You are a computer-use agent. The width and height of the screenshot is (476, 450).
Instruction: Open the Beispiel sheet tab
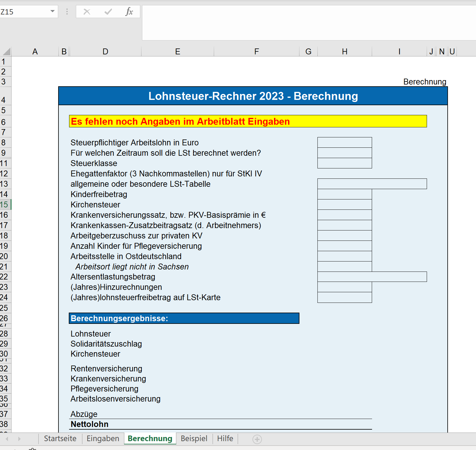click(x=194, y=438)
